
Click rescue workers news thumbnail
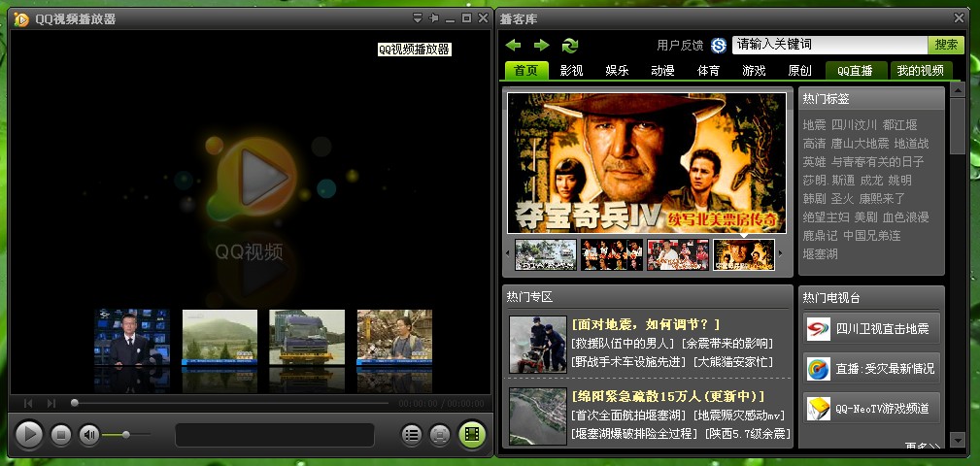coord(538,345)
